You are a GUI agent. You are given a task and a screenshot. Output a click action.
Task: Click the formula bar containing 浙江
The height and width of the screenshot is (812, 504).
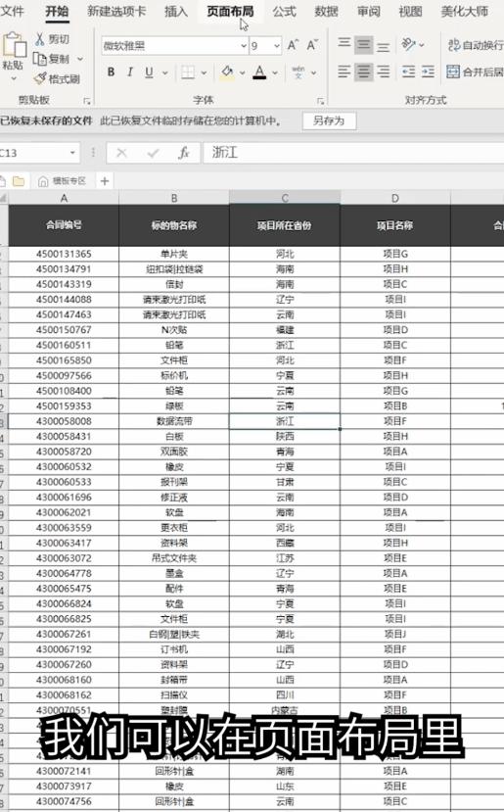click(353, 153)
